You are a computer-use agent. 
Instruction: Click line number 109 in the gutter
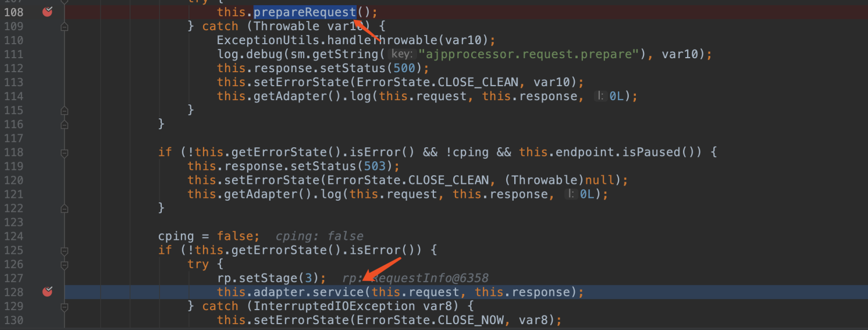tap(13, 26)
